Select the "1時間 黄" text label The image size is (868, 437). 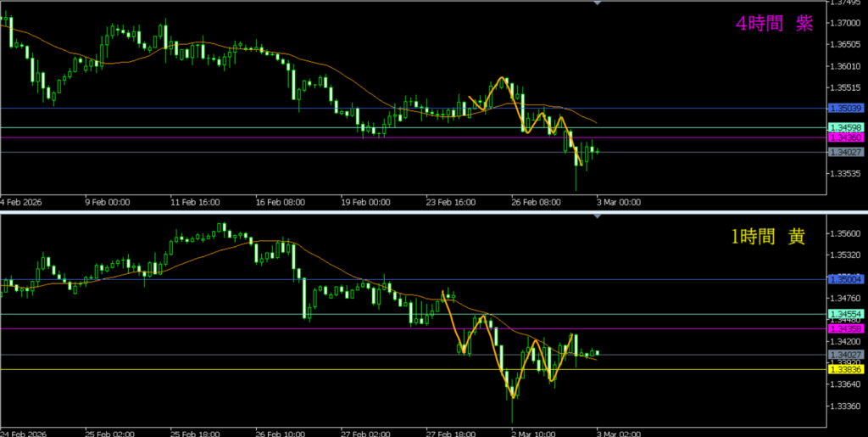coord(769,237)
